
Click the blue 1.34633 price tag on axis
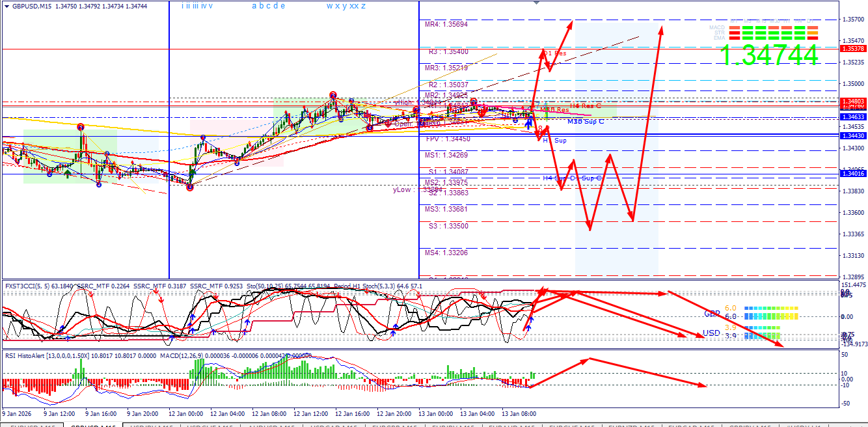tap(852, 117)
